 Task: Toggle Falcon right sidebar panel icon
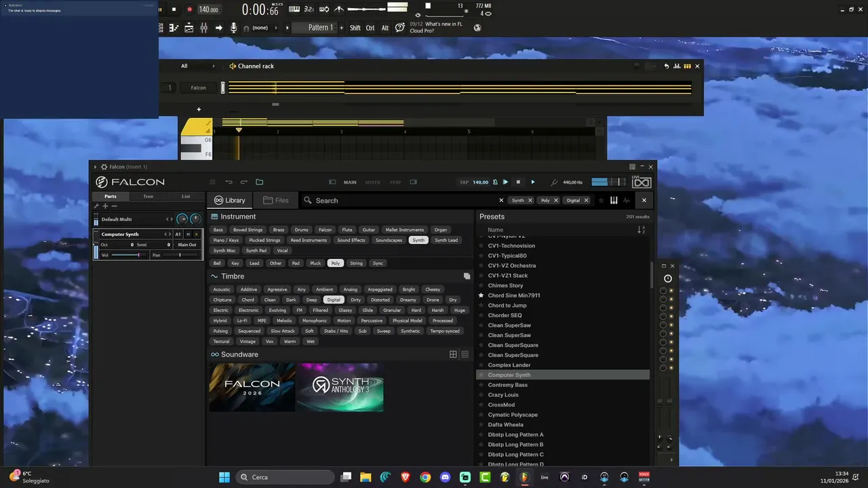click(x=413, y=182)
